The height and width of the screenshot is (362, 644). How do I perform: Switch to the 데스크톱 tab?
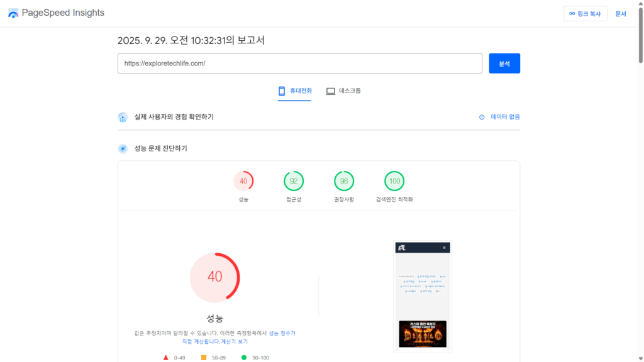click(x=343, y=90)
